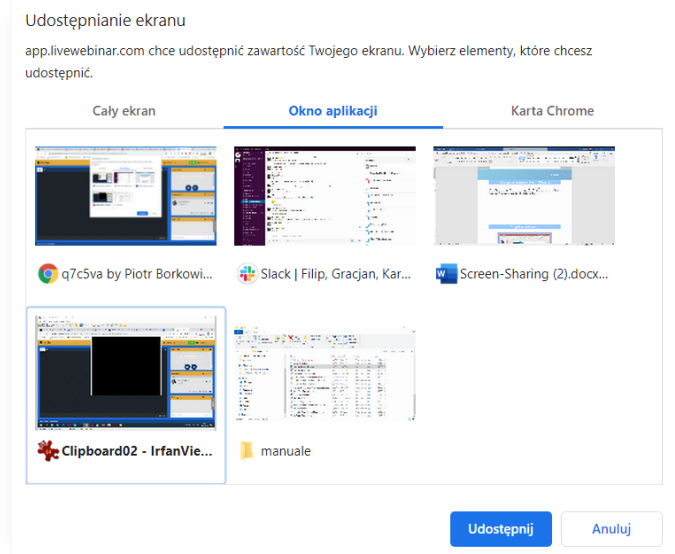
Task: Click the Chrome icon beside q7c5va
Action: [x=47, y=273]
